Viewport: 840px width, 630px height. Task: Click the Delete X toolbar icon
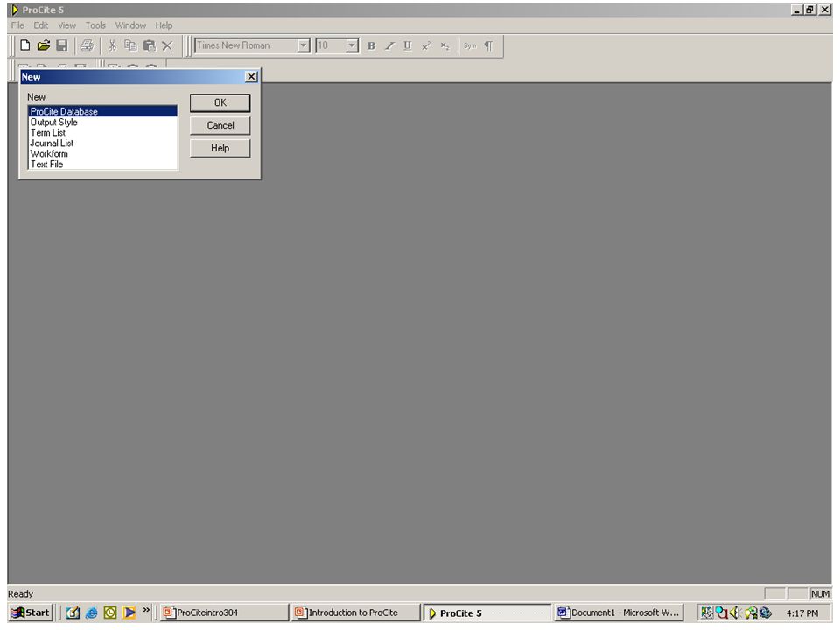pyautogui.click(x=167, y=45)
